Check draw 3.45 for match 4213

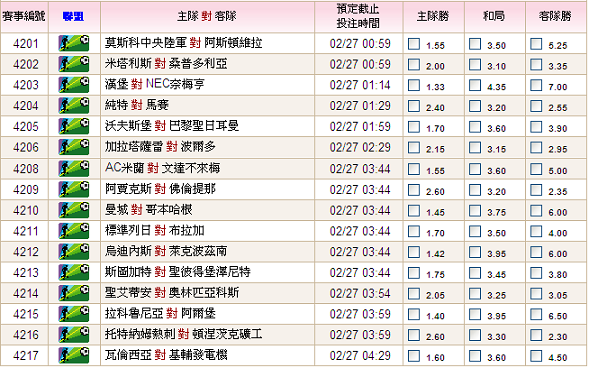pyautogui.click(x=475, y=273)
